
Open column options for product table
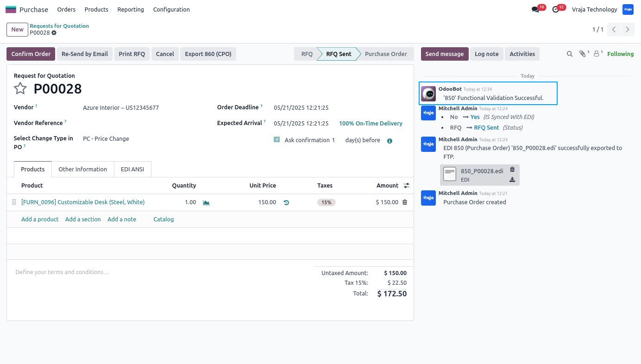coord(407,186)
